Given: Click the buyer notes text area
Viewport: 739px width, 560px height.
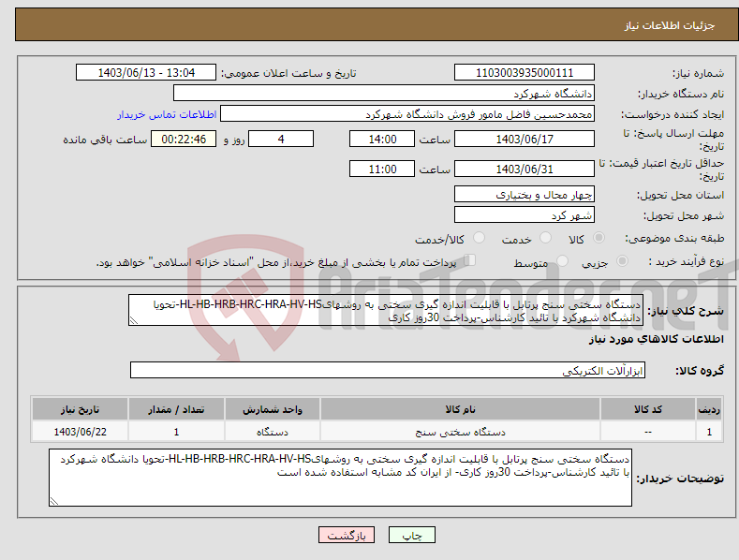Looking at the screenshot, I should [x=340, y=478].
